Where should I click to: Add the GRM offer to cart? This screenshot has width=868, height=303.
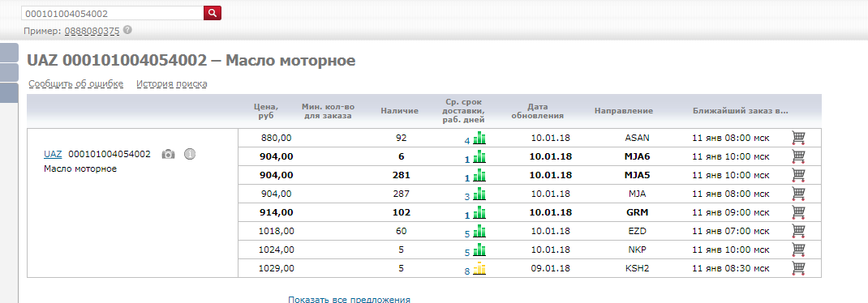pos(798,211)
